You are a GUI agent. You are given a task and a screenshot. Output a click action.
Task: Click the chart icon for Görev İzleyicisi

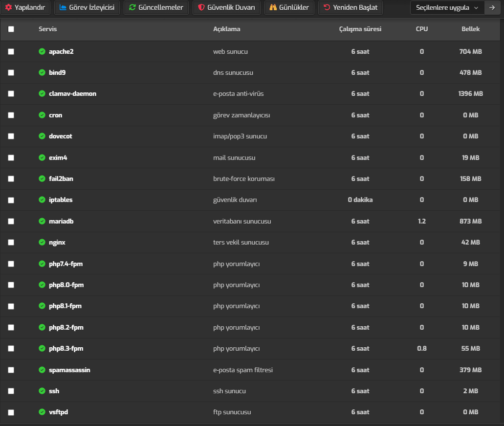pos(63,8)
